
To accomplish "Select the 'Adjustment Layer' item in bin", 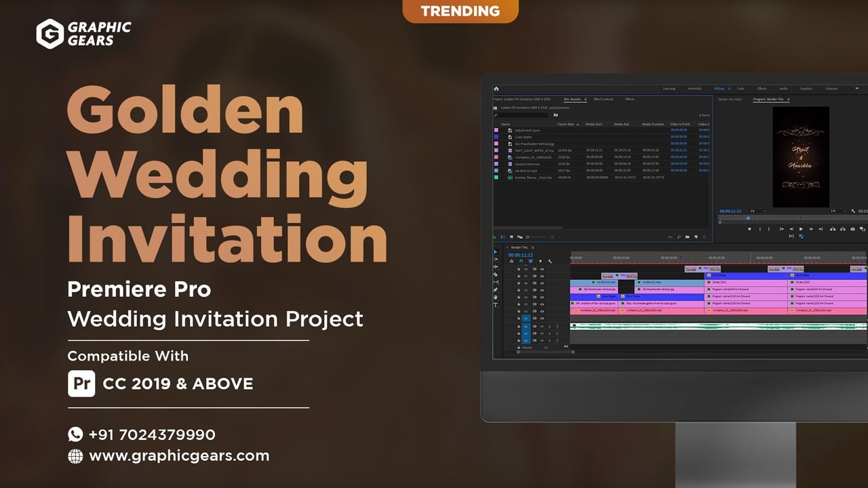I will [528, 130].
